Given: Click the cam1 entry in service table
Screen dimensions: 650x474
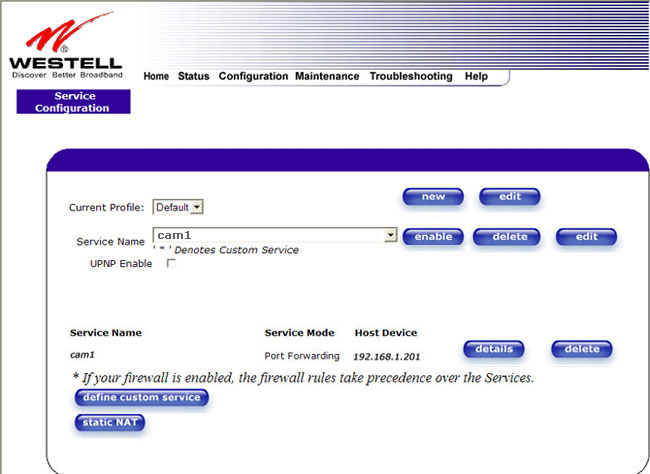Looking at the screenshot, I should click(x=82, y=355).
